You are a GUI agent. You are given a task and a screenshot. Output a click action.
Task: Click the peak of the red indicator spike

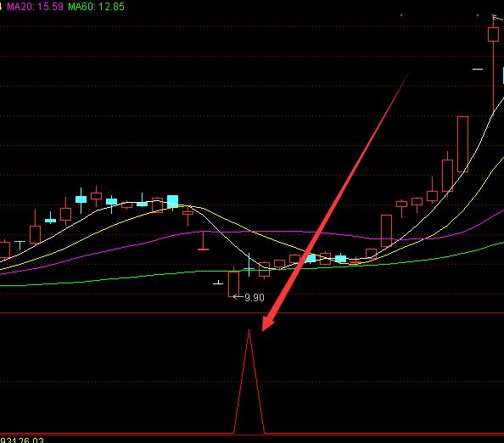pos(249,331)
